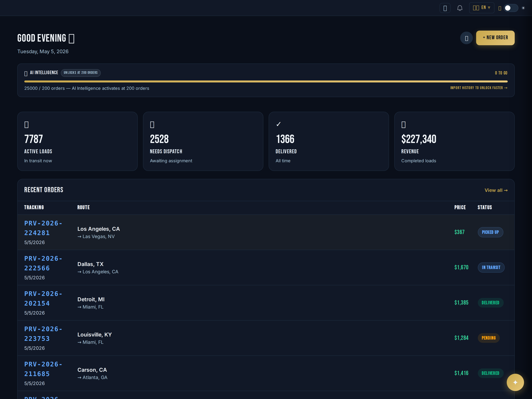Click Los Angeles, CA route origin

(x=99, y=229)
